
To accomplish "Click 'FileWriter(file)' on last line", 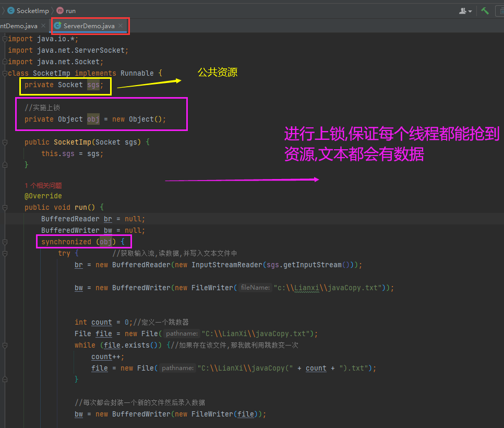I will (225, 414).
